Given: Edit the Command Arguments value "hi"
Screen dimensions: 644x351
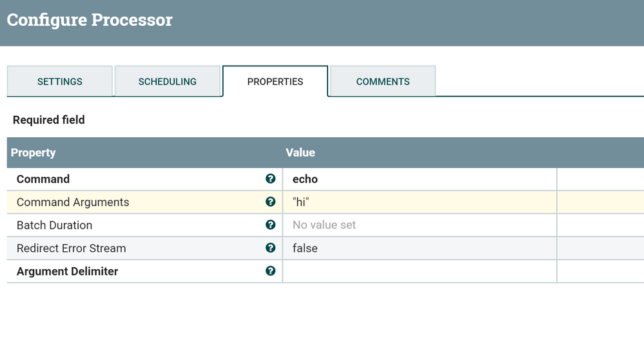Looking at the screenshot, I should (x=419, y=202).
